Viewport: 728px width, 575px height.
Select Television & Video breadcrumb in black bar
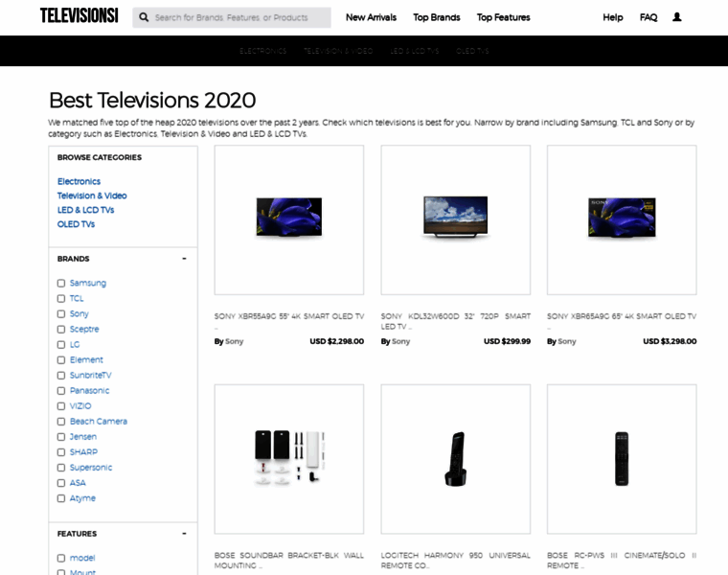(x=338, y=51)
